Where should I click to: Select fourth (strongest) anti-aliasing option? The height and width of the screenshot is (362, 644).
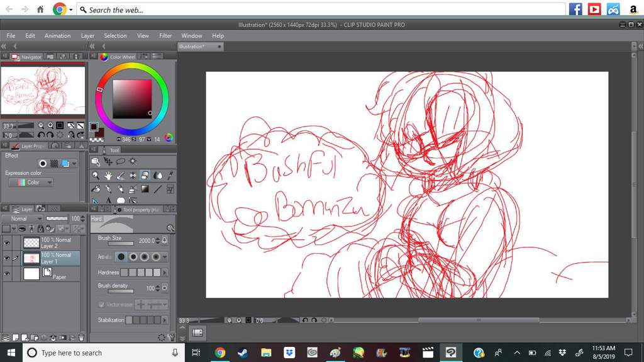click(156, 257)
